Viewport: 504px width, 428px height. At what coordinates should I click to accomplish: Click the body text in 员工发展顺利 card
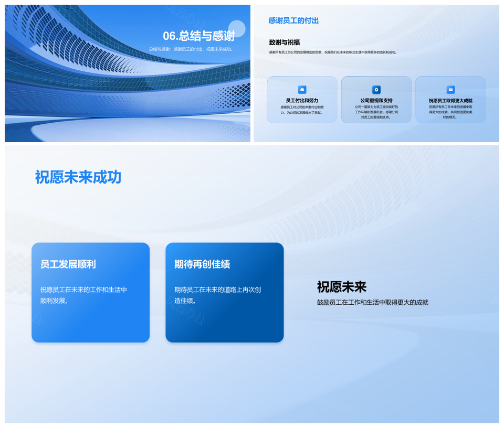coord(83,295)
